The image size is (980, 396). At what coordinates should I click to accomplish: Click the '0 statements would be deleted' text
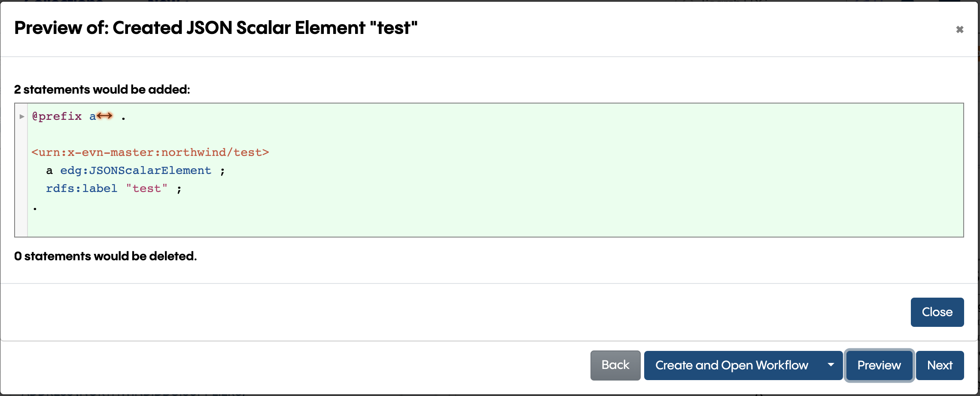(x=105, y=256)
